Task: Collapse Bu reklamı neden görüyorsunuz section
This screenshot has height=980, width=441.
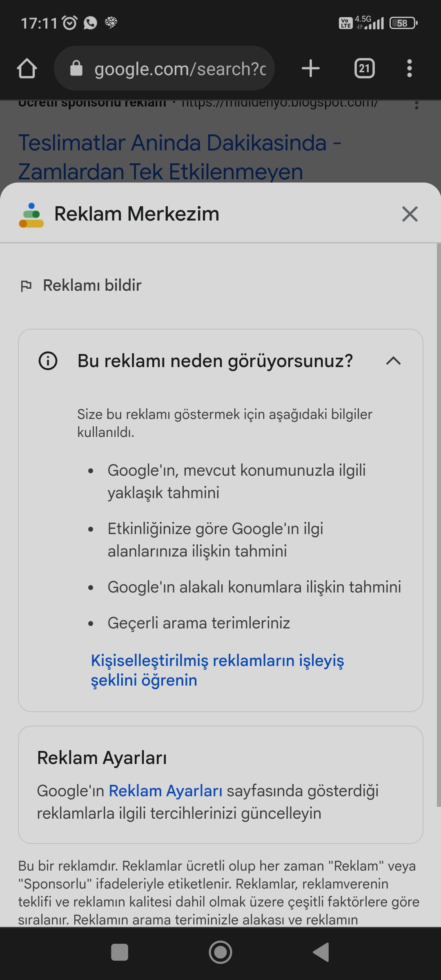Action: 394,361
